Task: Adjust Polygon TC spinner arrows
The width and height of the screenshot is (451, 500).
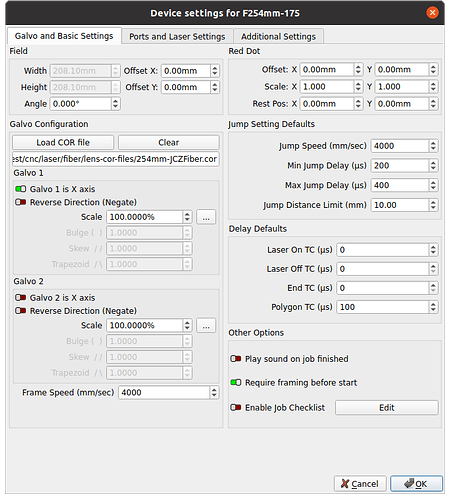Action: point(433,307)
